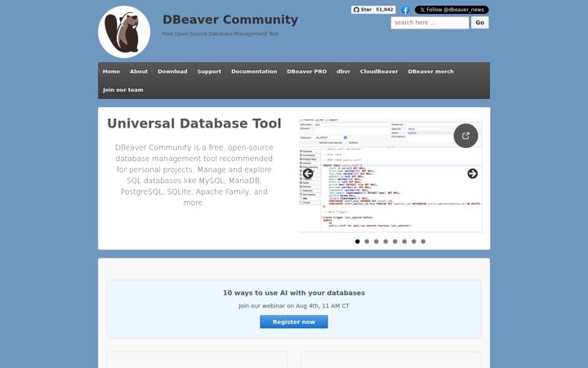Select the sixth carousel dot
Screen dimensions: 588x368
tap(404, 241)
